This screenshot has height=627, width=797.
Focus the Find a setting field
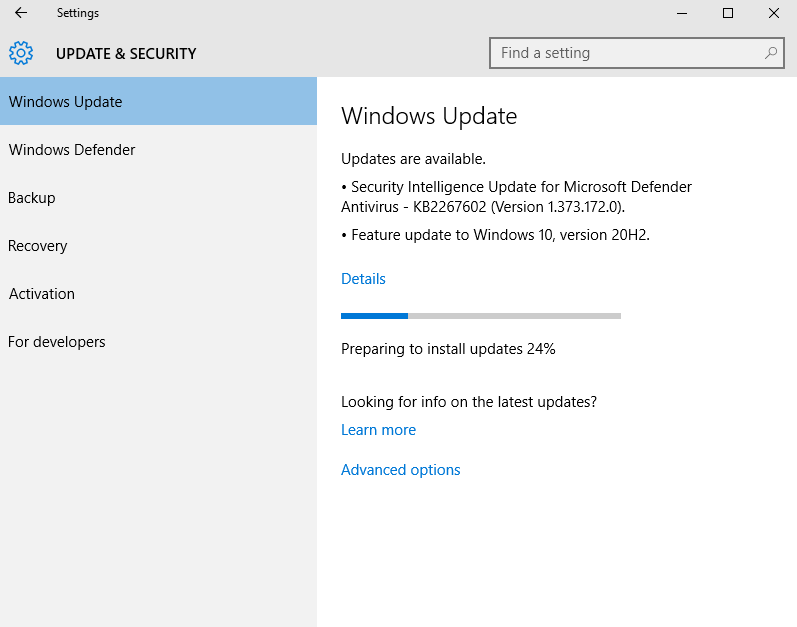(x=636, y=53)
